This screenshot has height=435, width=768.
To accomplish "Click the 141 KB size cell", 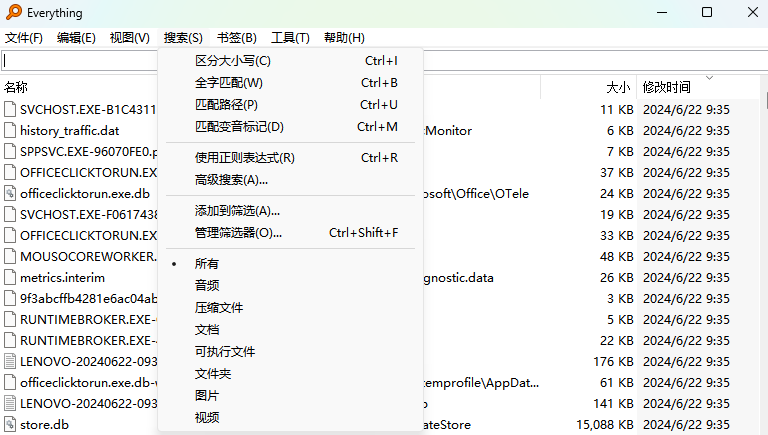I will (613, 404).
